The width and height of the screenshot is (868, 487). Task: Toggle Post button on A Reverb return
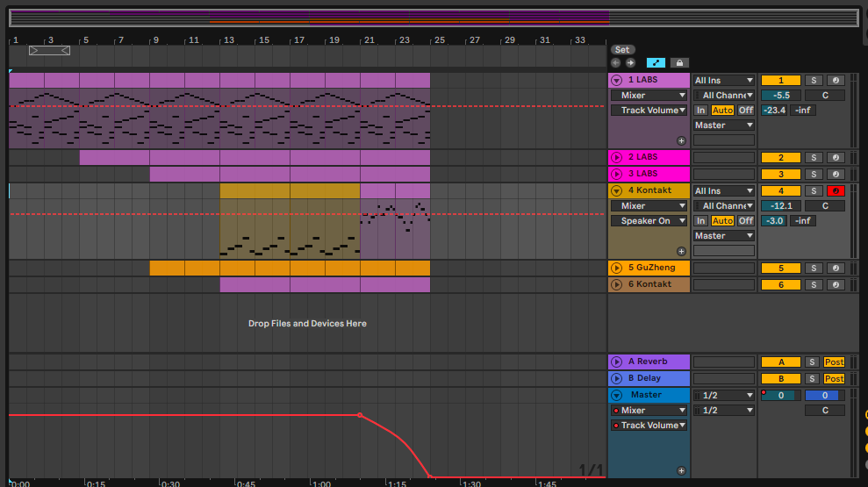pyautogui.click(x=834, y=362)
